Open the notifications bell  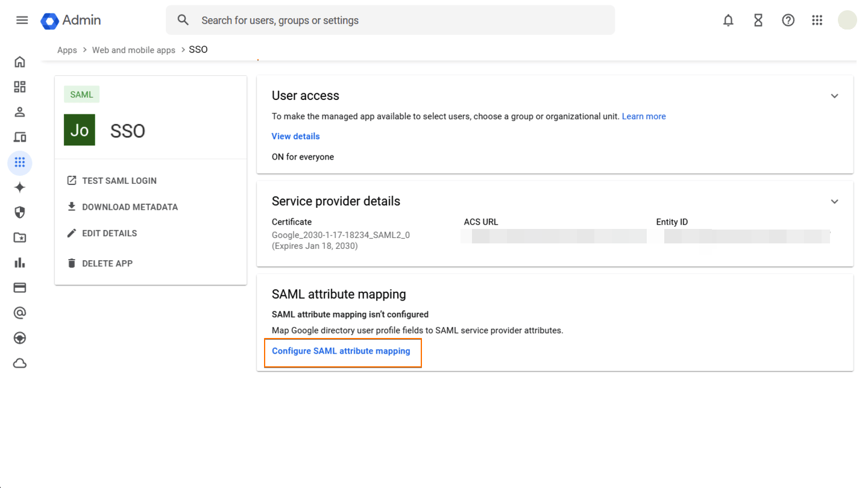click(728, 20)
